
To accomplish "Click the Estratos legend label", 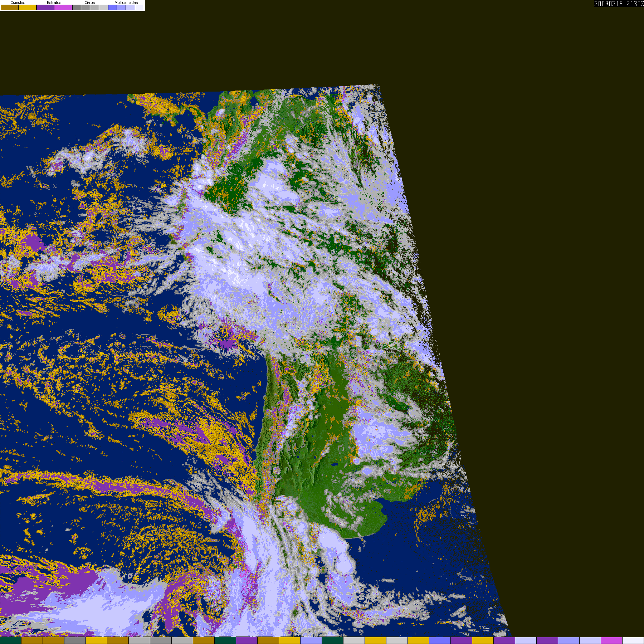I will coord(54,3).
